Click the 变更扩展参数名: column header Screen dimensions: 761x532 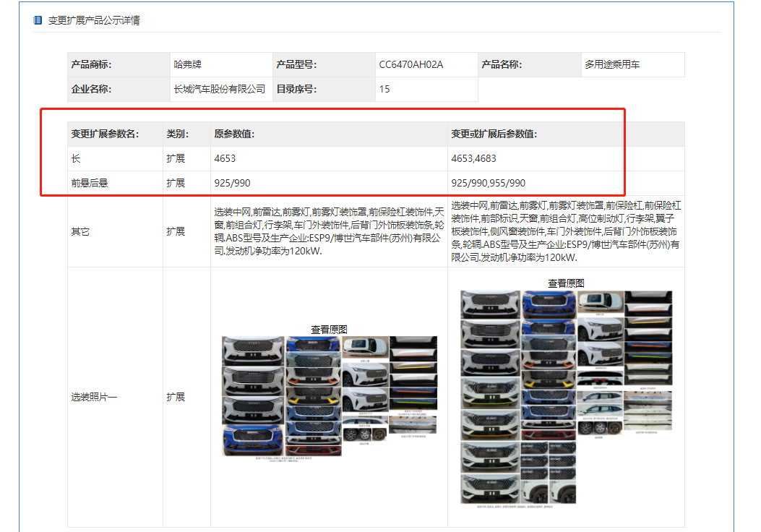pyautogui.click(x=115, y=134)
